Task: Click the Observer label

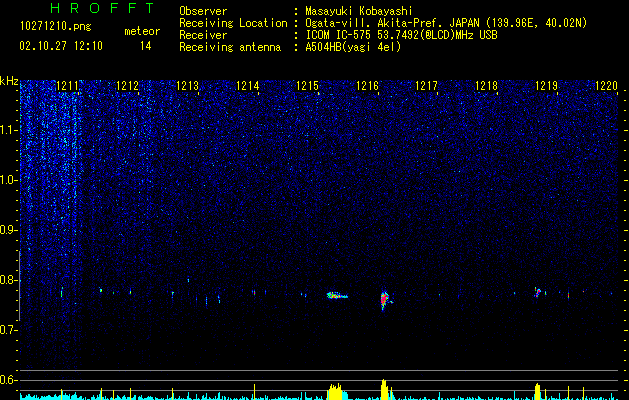Action: (x=203, y=11)
